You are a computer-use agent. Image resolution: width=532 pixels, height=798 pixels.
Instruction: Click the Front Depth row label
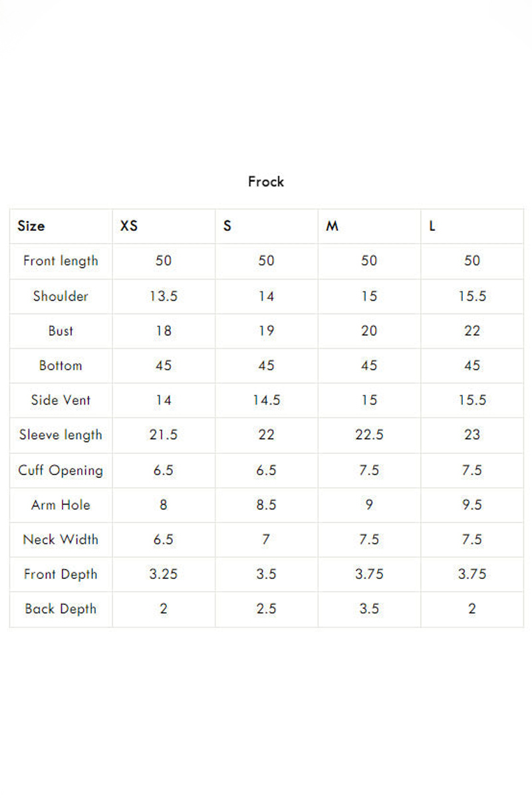click(x=61, y=574)
